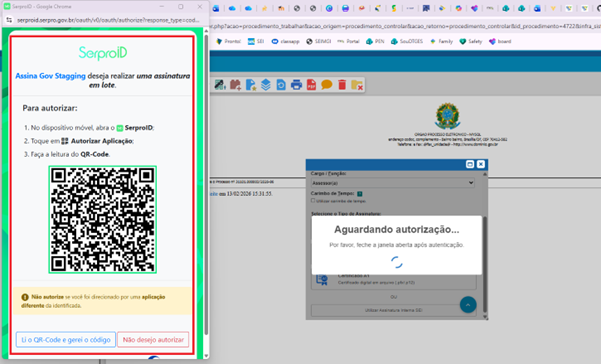Click Não desejo autorizar button

tap(153, 339)
